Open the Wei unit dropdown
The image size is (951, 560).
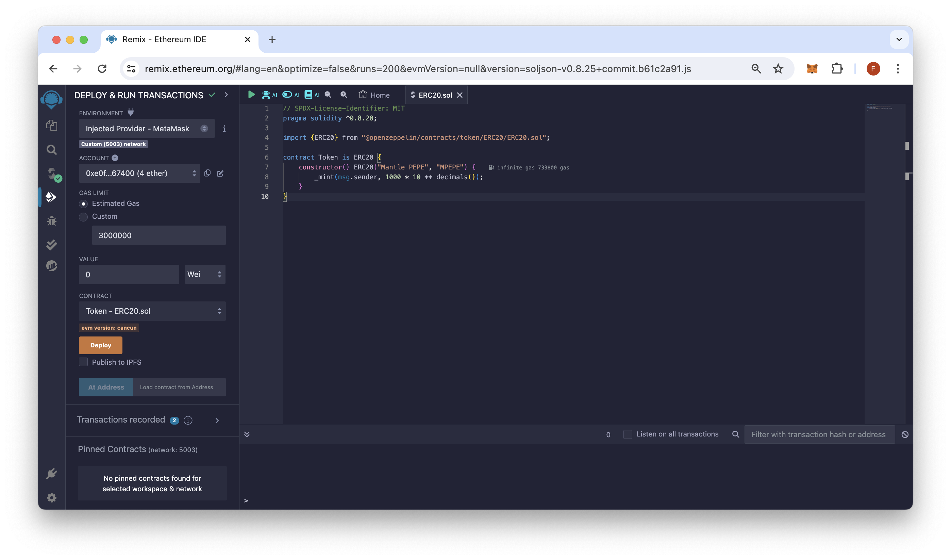click(205, 274)
